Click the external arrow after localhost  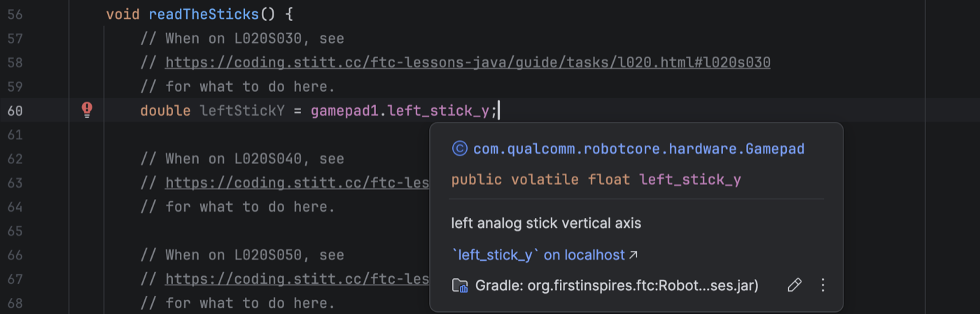pos(633,255)
